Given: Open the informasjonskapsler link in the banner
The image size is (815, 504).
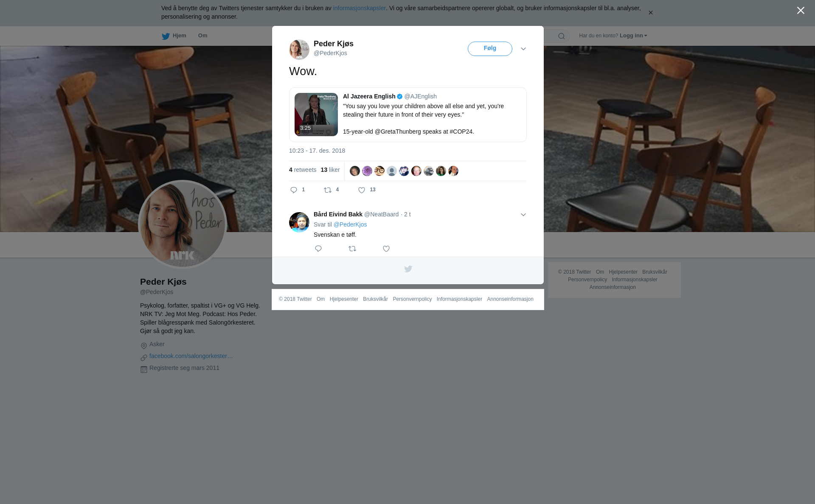Looking at the screenshot, I should pos(359,8).
